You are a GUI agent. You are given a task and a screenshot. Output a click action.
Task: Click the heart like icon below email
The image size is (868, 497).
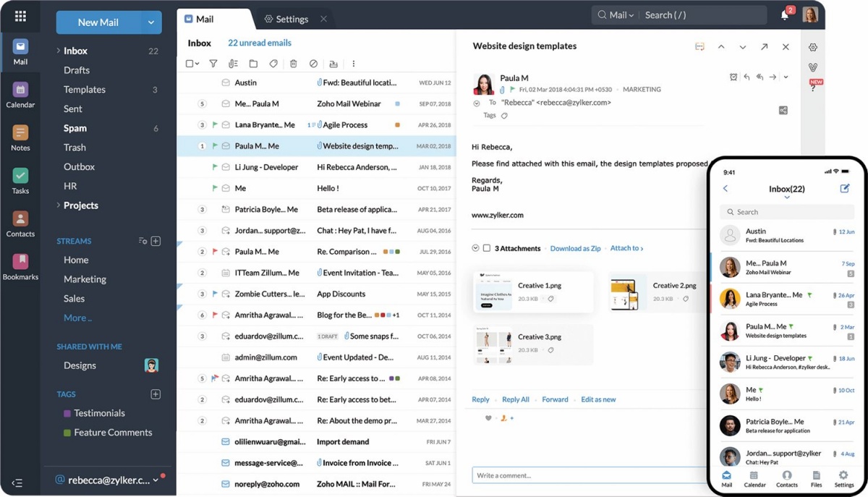488,418
